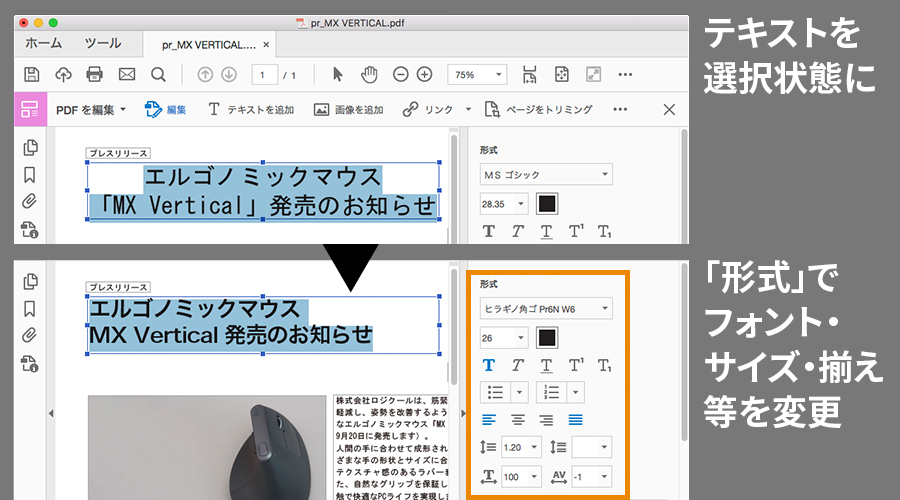The image size is (900, 500).
Task: Click ページをトリミング crop pages button
Action: [538, 110]
